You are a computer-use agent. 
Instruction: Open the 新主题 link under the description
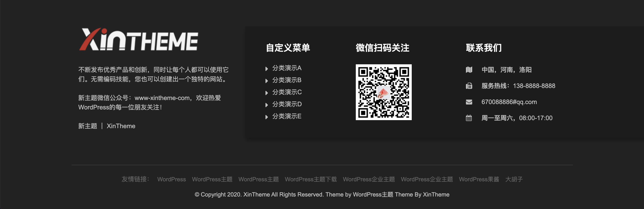(x=88, y=126)
